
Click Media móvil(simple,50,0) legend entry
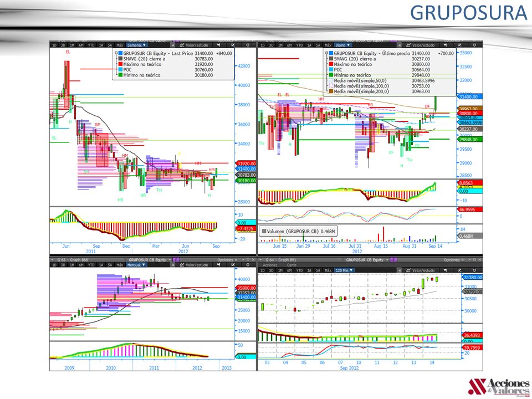pos(360,80)
